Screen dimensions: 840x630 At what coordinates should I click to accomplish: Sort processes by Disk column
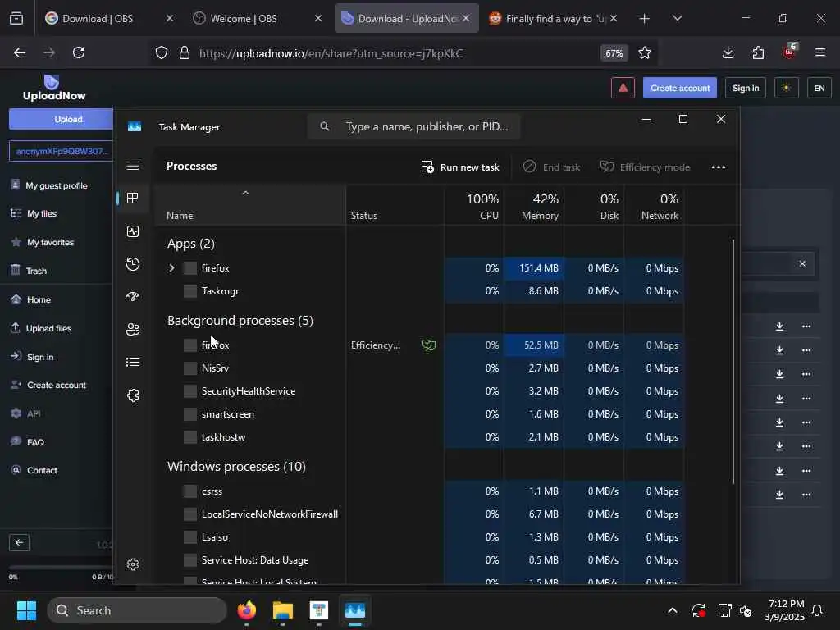click(594, 206)
